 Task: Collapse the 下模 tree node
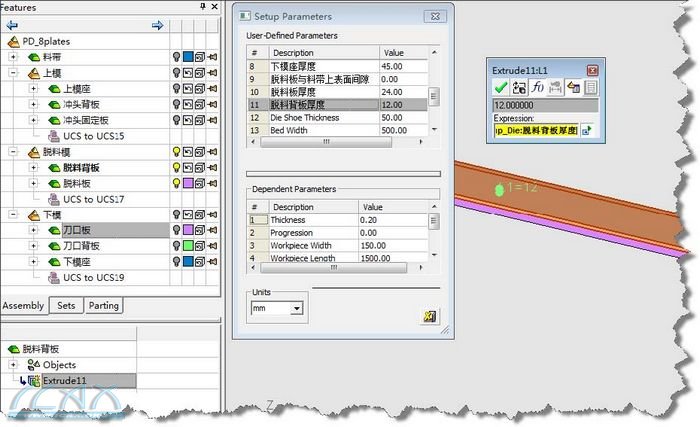(x=13, y=215)
